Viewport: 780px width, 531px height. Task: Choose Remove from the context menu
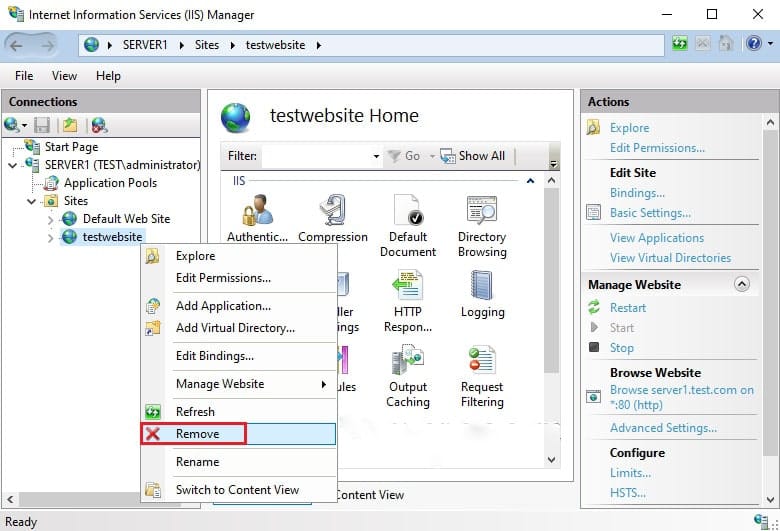point(239,433)
